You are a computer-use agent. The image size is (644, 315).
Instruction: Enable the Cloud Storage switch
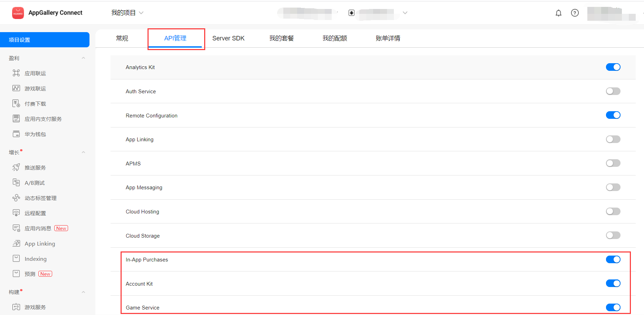[x=613, y=235]
